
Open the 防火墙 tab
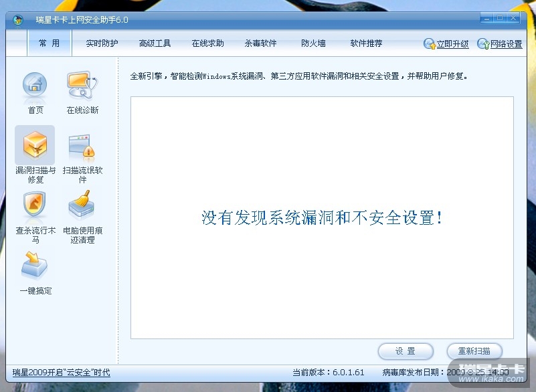(x=313, y=43)
